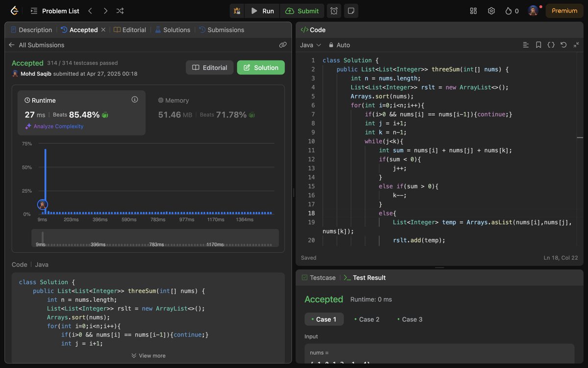Click the streak fire counter
The width and height of the screenshot is (588, 368).
512,11
